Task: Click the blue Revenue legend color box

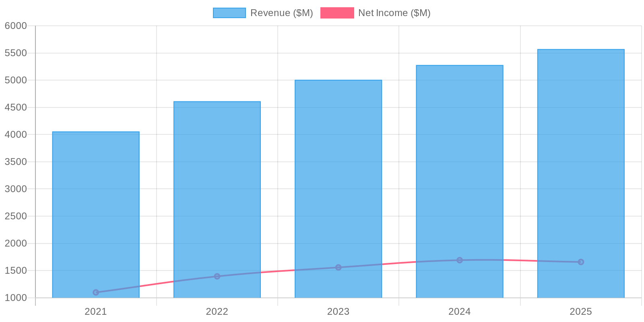Action: 229,13
